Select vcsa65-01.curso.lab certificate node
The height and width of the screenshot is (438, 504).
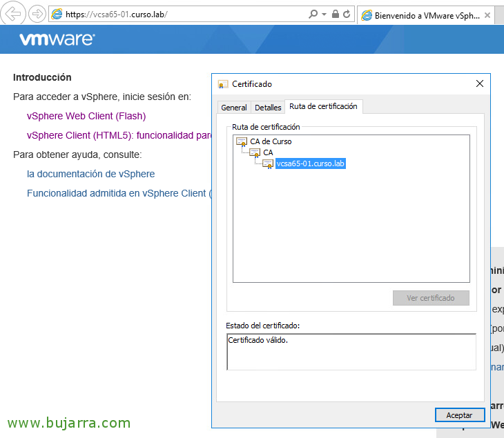click(311, 163)
